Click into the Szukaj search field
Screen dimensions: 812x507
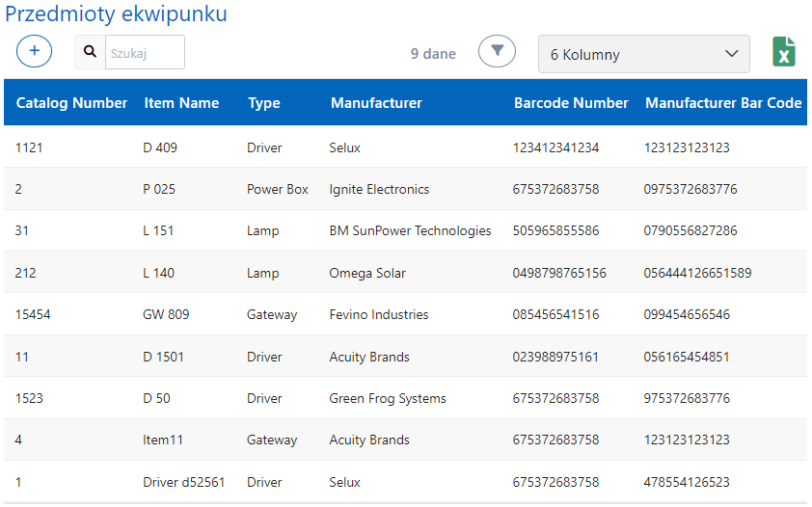[144, 53]
